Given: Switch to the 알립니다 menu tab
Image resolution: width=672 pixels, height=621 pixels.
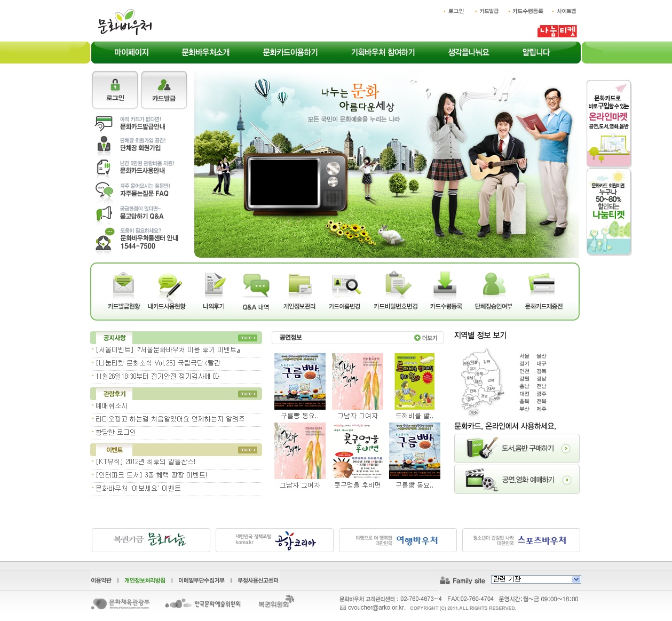Looking at the screenshot, I should (535, 52).
